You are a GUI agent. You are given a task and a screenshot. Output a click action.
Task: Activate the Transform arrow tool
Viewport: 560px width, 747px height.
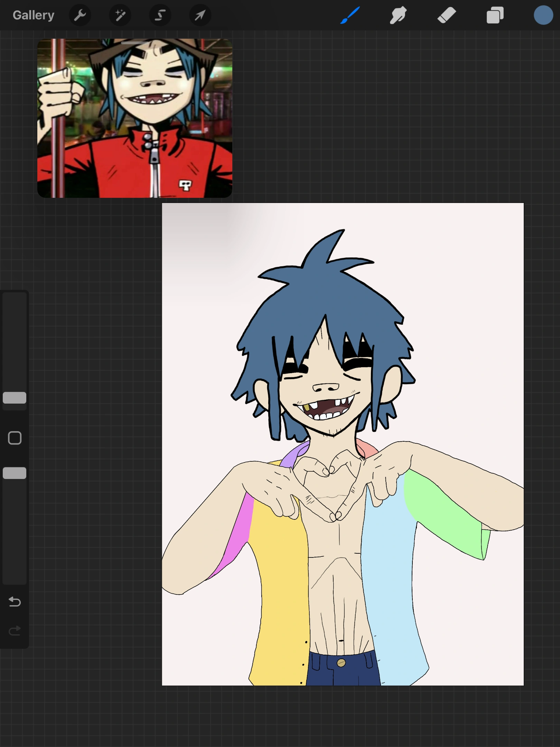point(200,15)
